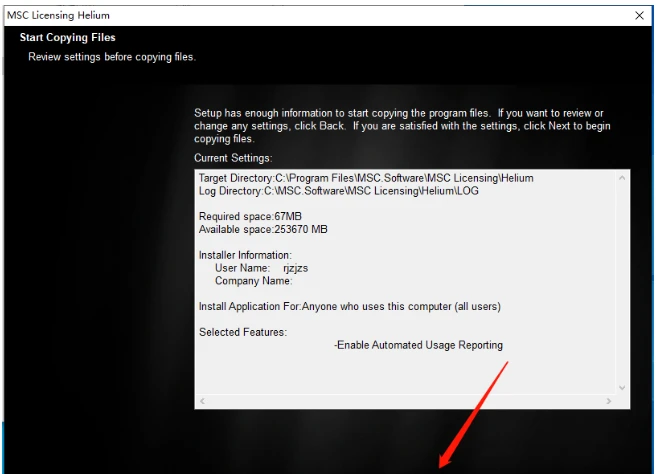Click the settings box scroll-down arrow
The height and width of the screenshot is (474, 660).
[x=622, y=388]
